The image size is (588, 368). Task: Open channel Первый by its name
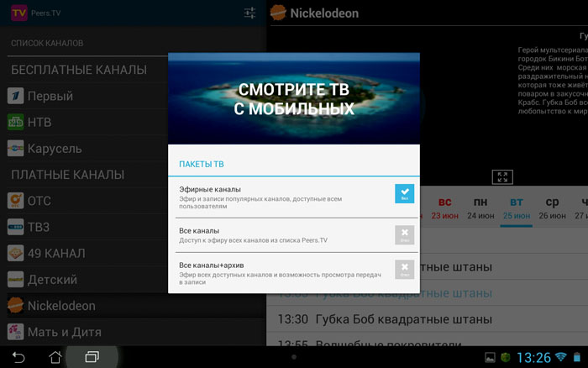click(x=50, y=96)
